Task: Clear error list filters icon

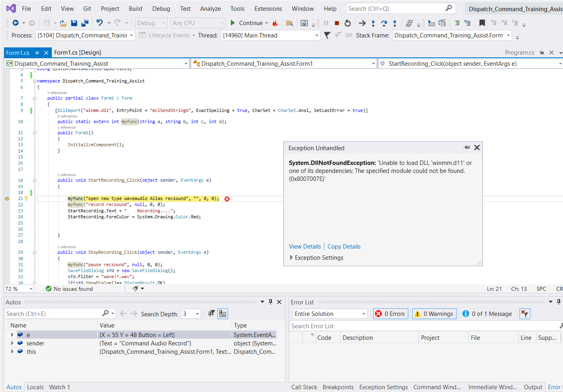Action: pyautogui.click(x=525, y=314)
